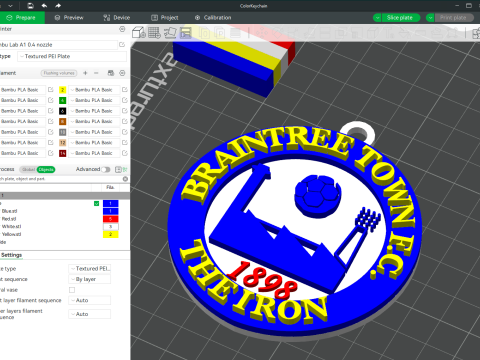Open the Bambu Lab A1 0.4 nozzle selector

(58, 45)
